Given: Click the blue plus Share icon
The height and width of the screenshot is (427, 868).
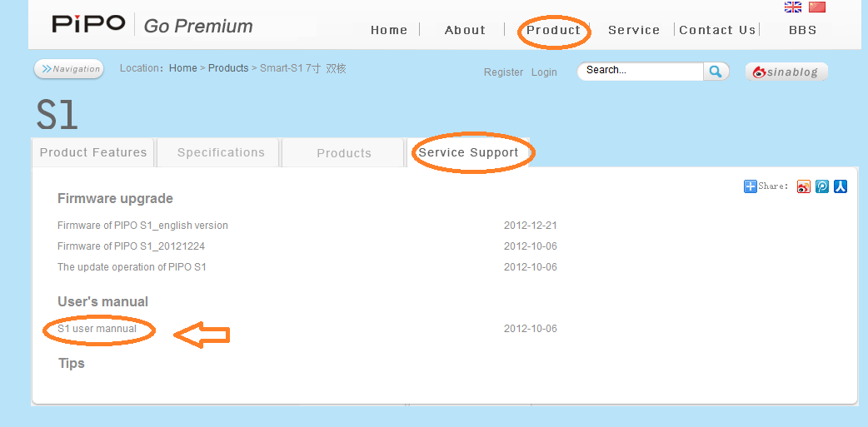Looking at the screenshot, I should tap(750, 186).
